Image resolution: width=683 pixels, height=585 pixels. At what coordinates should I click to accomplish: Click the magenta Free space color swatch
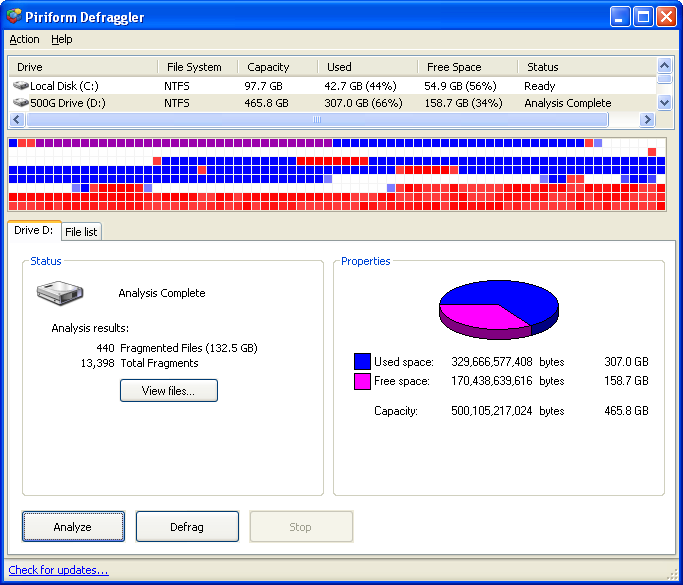pos(362,382)
